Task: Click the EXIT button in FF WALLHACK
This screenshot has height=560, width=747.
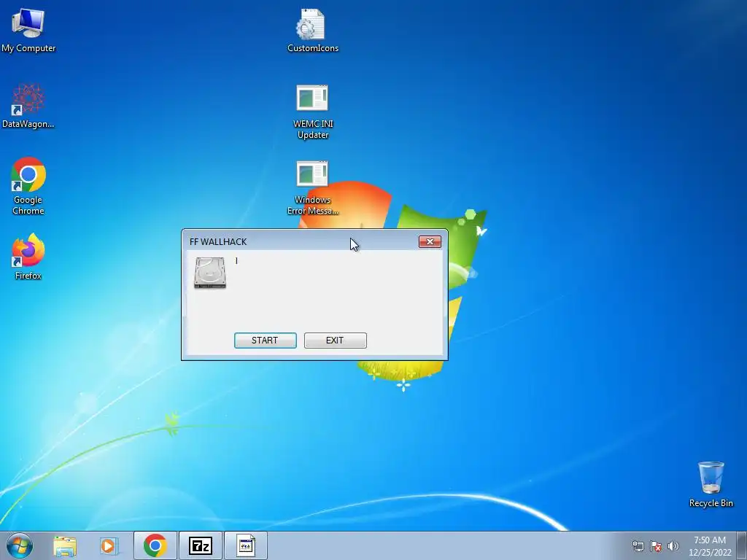Action: tap(335, 341)
